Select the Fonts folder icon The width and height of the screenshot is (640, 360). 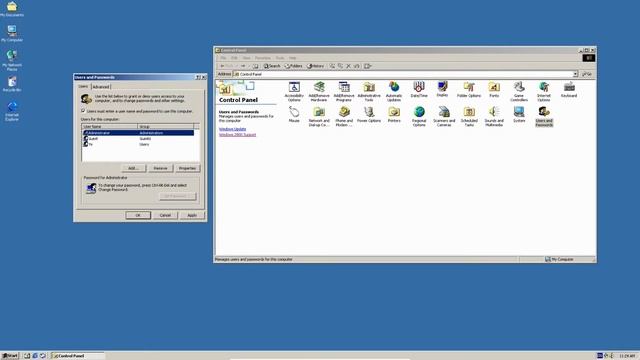coord(494,89)
